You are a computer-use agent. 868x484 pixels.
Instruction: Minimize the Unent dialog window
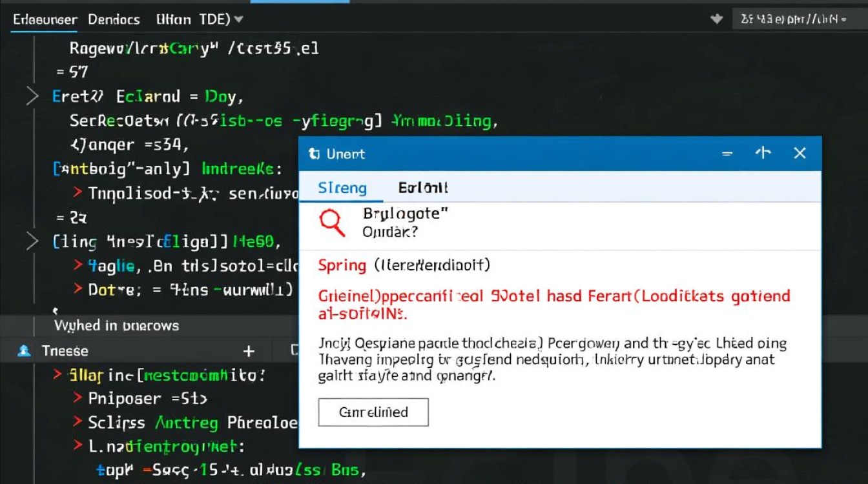coord(727,154)
